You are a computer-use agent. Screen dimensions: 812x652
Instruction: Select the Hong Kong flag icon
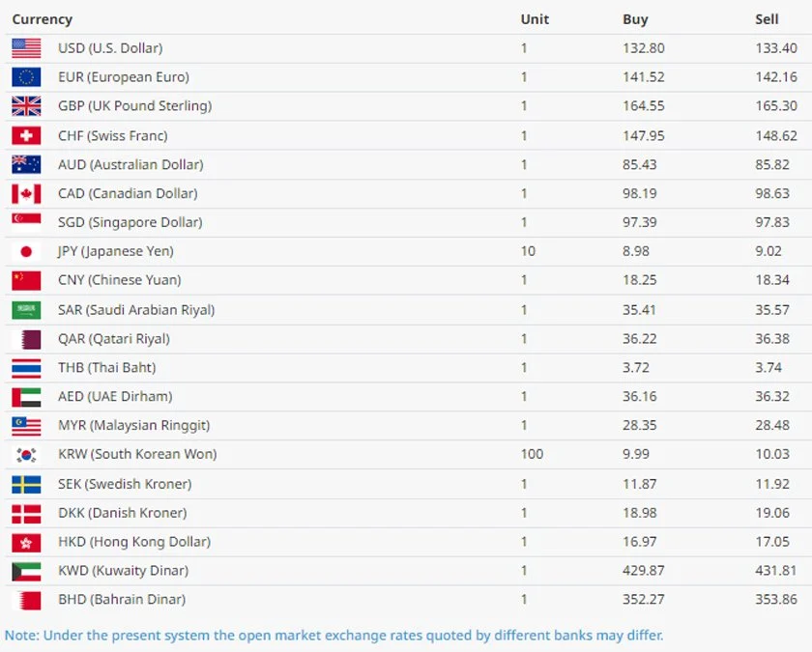pyautogui.click(x=26, y=542)
